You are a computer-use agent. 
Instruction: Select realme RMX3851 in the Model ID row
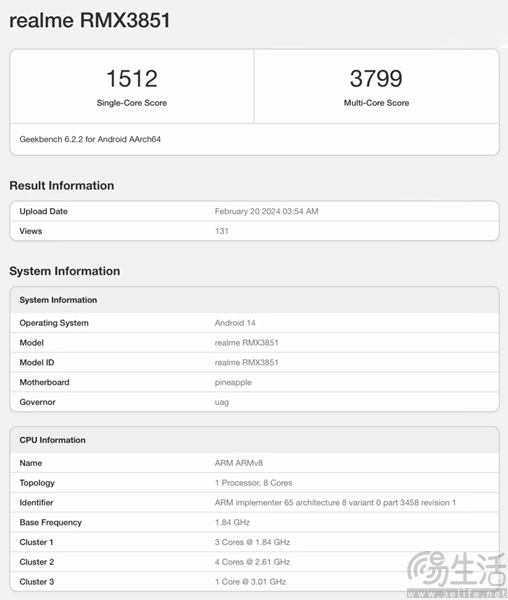pyautogui.click(x=246, y=362)
